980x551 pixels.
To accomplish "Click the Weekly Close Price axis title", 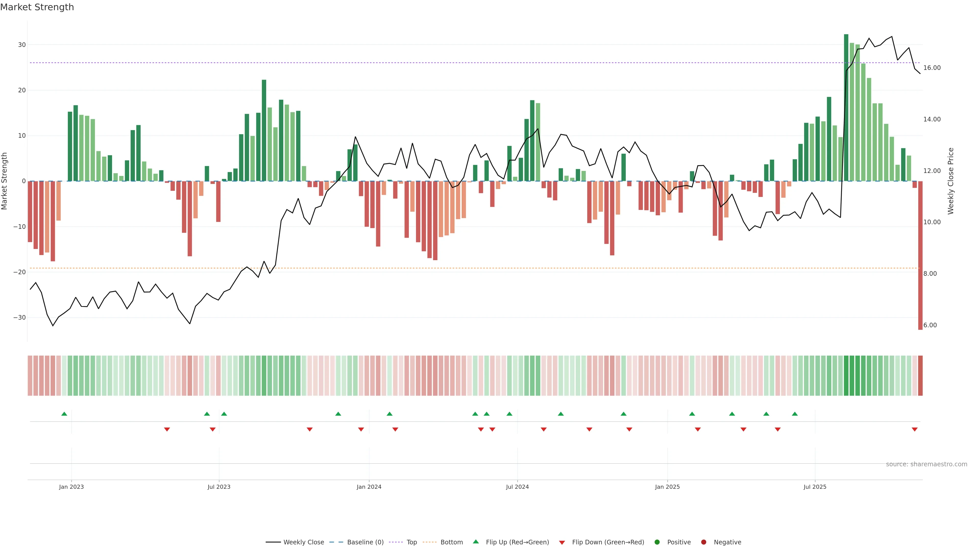I will 951,181.
